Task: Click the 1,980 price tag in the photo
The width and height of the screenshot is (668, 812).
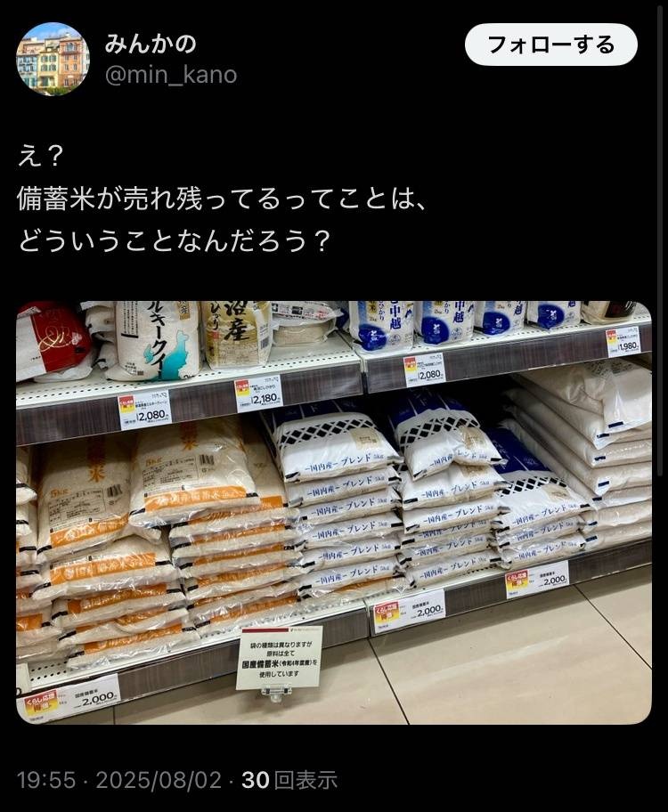Action: point(623,342)
